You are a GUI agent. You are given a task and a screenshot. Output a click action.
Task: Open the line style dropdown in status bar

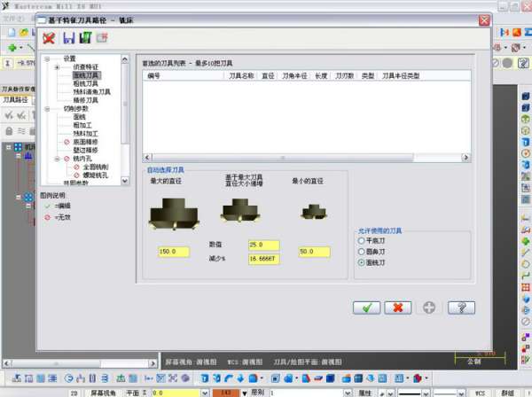(x=426, y=393)
